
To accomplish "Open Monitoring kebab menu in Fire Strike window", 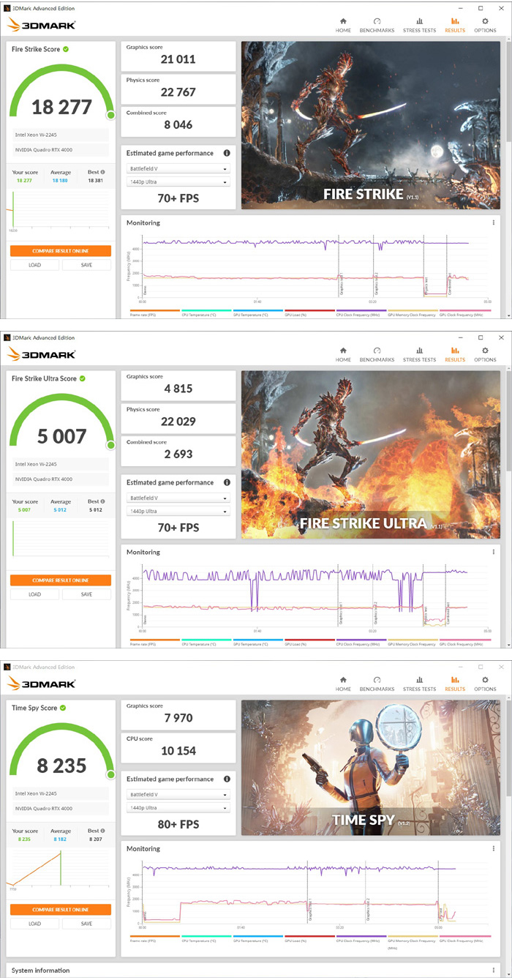I will (494, 222).
